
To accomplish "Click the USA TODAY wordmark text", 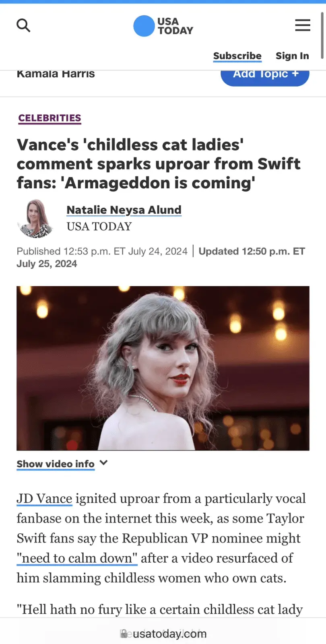I will click(x=175, y=26).
